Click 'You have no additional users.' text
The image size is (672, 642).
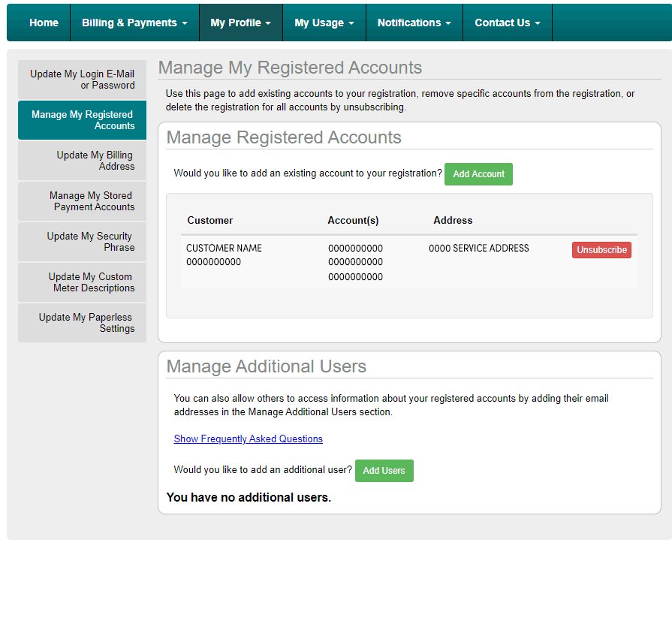click(249, 497)
